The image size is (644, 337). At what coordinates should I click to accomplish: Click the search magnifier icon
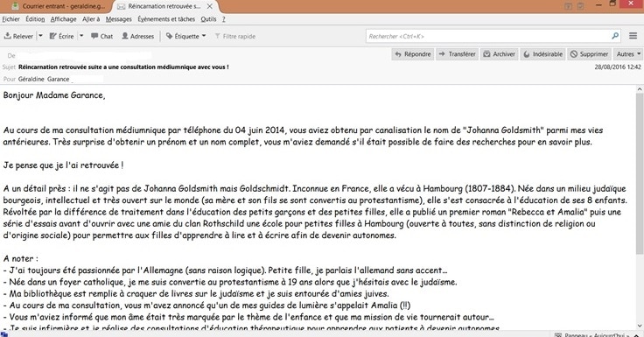[x=615, y=36]
